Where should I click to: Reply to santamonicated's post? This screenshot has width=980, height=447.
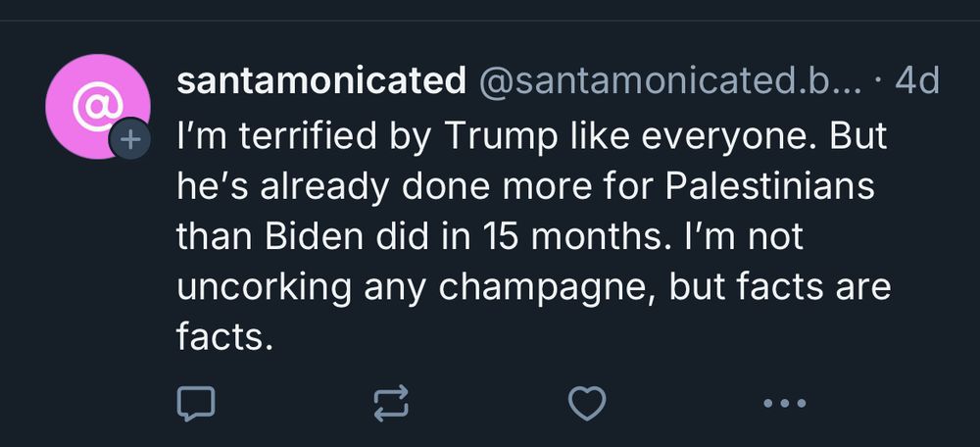[195, 402]
